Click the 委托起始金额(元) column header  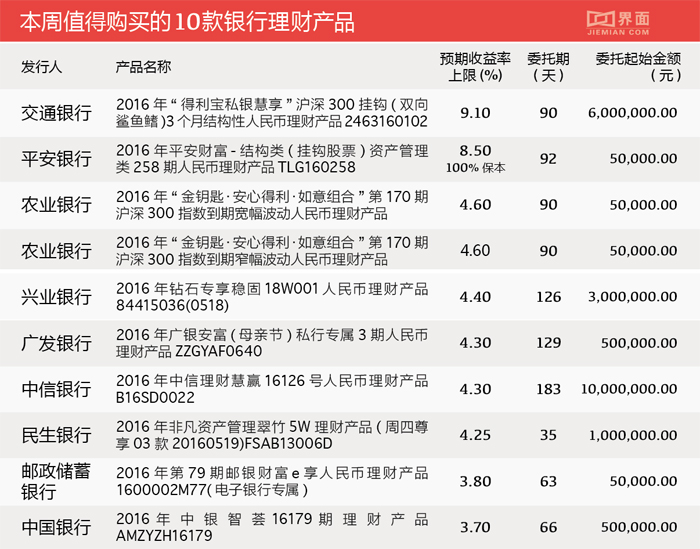(638, 67)
